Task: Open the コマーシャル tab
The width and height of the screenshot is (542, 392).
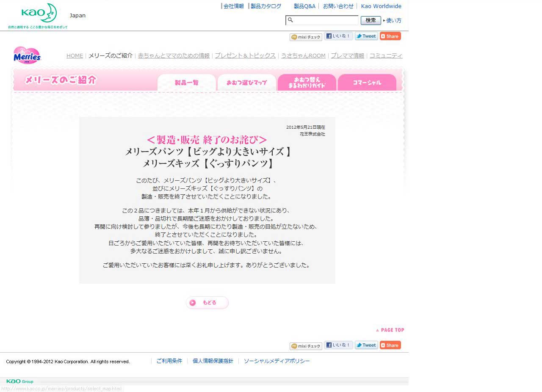Action: tap(367, 83)
